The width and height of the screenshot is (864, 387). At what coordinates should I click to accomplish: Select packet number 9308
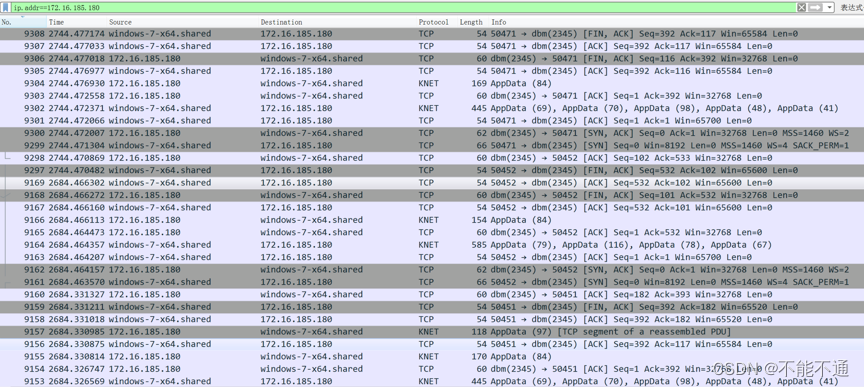pos(432,34)
